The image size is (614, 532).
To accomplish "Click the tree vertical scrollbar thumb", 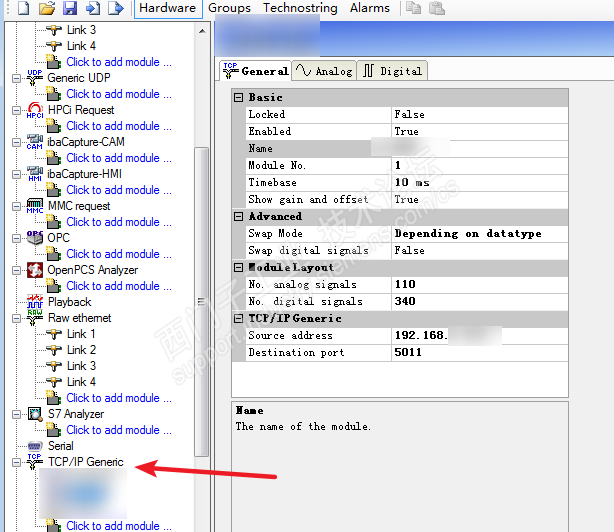I will tap(202, 301).
